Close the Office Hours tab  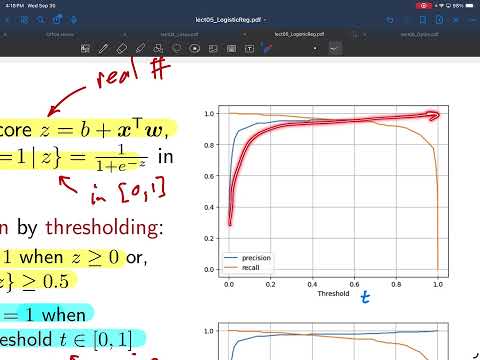(x=5, y=34)
